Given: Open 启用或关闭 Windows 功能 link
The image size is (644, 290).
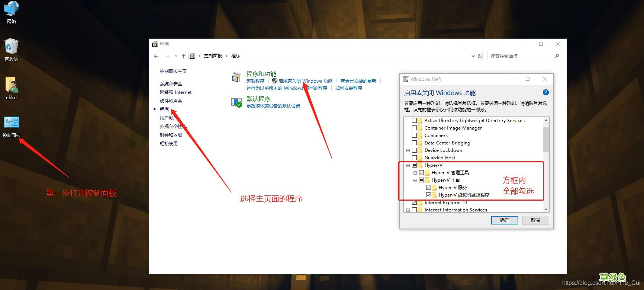Looking at the screenshot, I should coord(305,81).
